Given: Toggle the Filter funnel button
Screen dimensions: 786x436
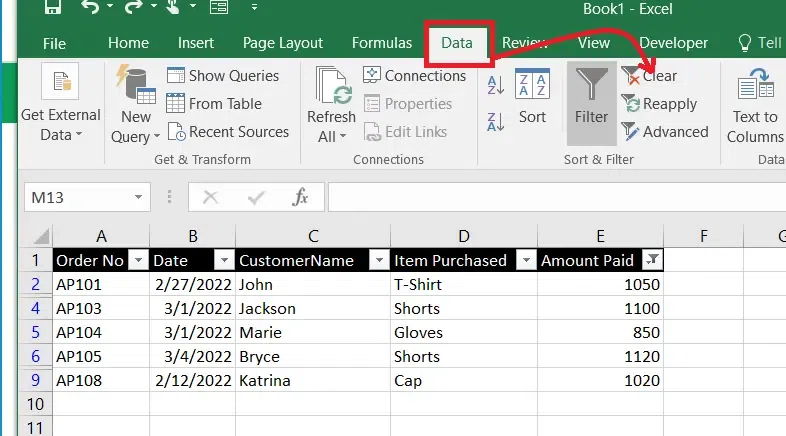Looking at the screenshot, I should pyautogui.click(x=592, y=103).
